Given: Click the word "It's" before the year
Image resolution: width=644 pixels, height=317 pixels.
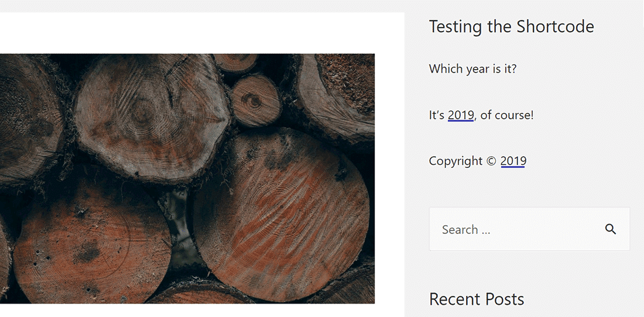Looking at the screenshot, I should pos(437,115).
